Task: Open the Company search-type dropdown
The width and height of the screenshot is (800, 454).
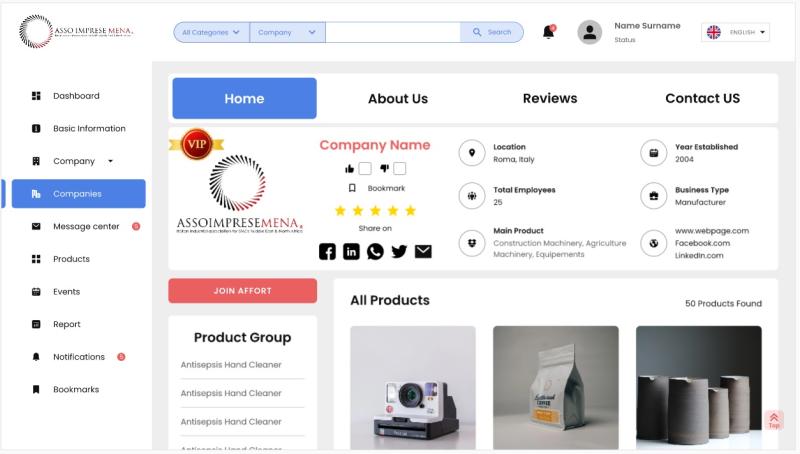Action: [x=287, y=32]
